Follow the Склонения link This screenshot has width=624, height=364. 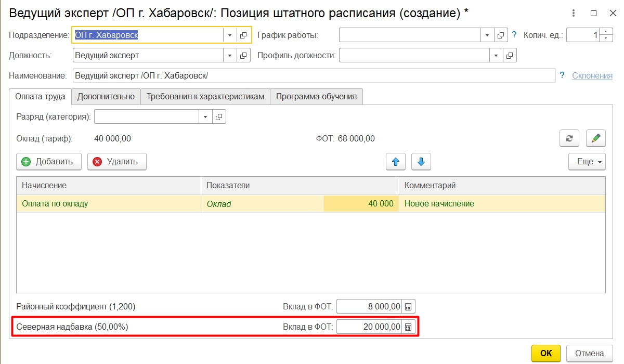[x=592, y=76]
